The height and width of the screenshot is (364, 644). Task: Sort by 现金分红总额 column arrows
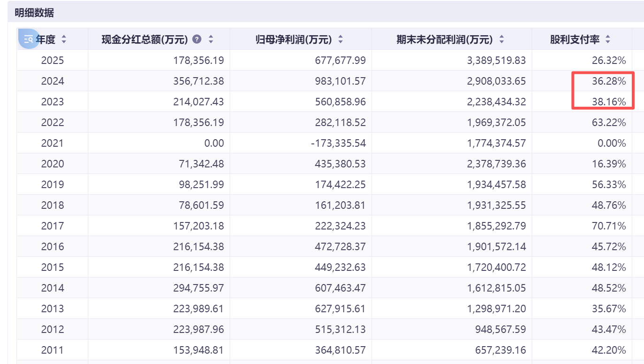coord(211,40)
